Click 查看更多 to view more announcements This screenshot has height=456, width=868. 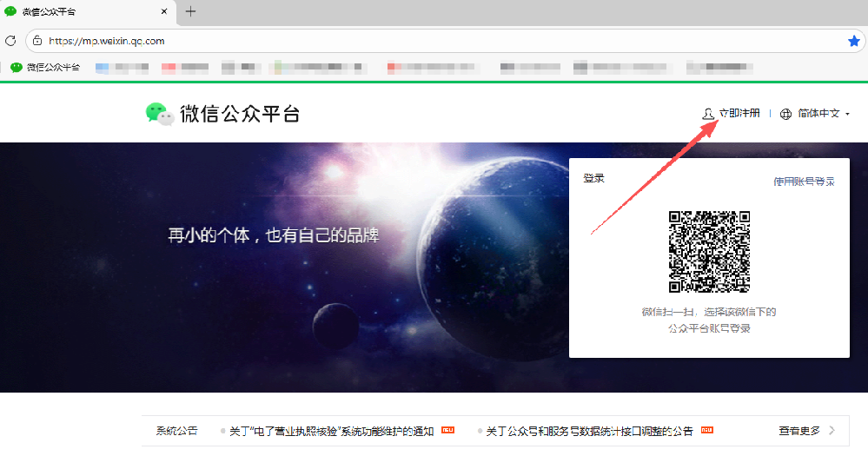click(799, 430)
